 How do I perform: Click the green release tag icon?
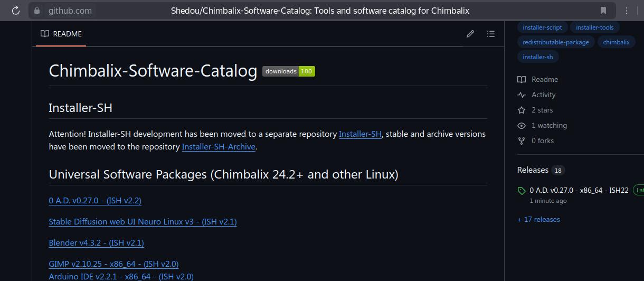point(522,191)
